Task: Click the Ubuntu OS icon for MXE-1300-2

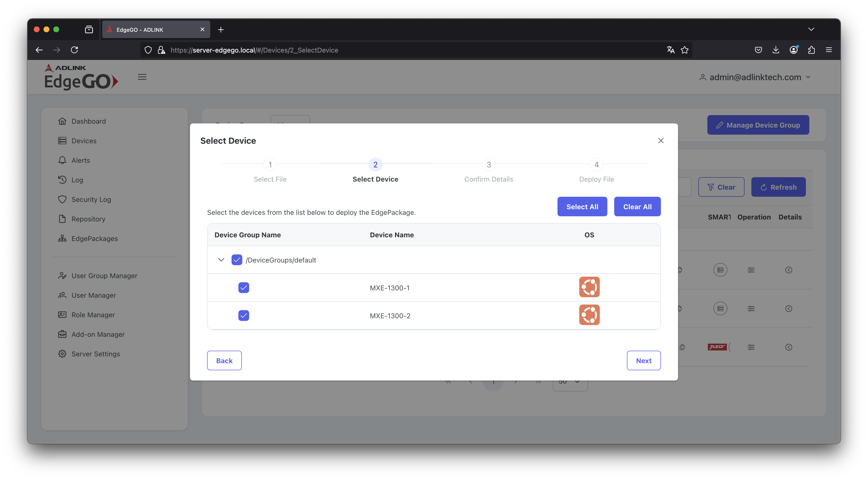Action: coord(589,315)
